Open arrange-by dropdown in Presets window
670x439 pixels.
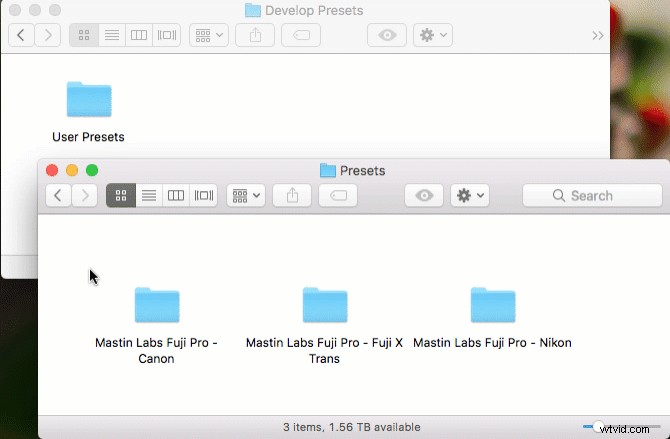[x=246, y=195]
